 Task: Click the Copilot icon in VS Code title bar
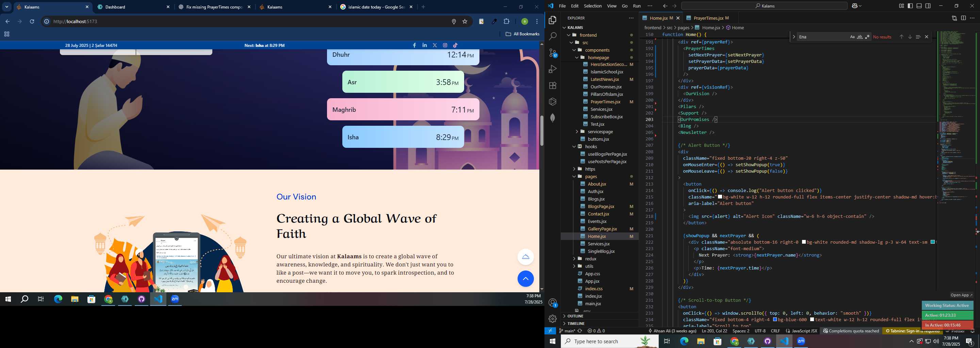pyautogui.click(x=854, y=6)
